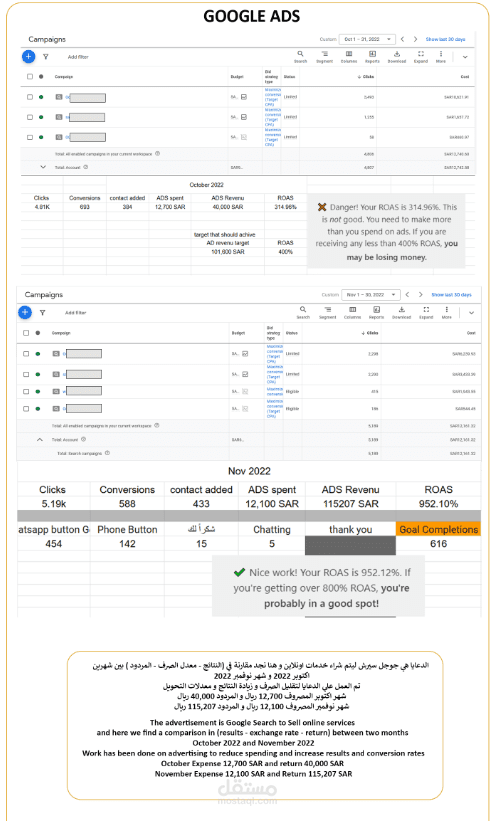This screenshot has height=822, width=495.
Task: Tick checkbox of second October campaign row
Action: 30,117
